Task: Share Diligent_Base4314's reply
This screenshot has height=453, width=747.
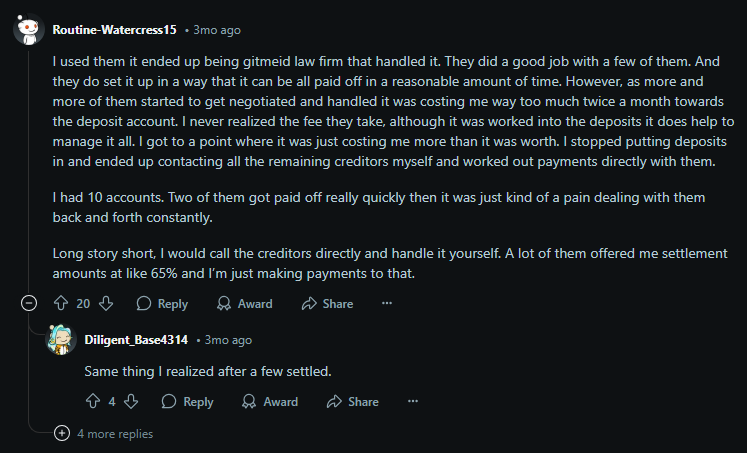Action: tap(352, 401)
